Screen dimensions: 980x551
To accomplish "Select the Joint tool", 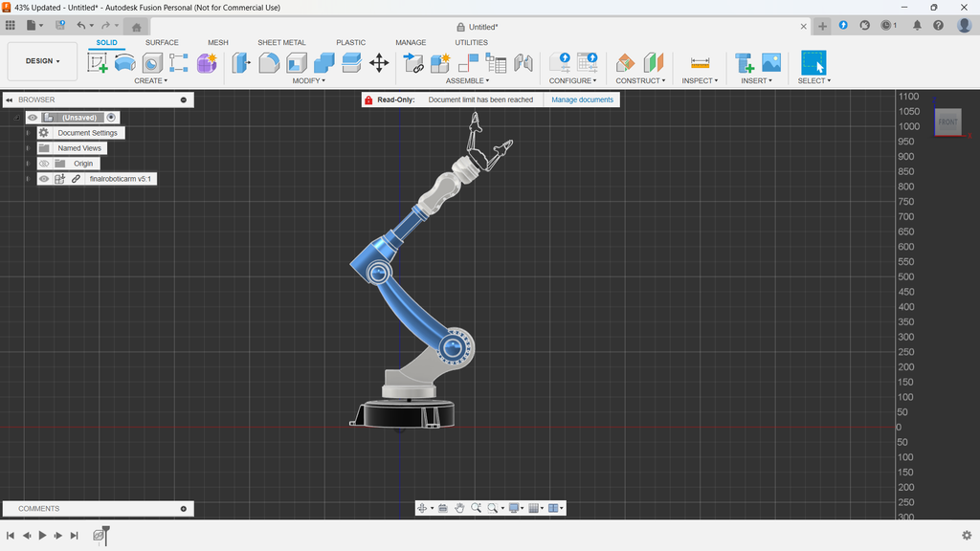I will (x=468, y=62).
